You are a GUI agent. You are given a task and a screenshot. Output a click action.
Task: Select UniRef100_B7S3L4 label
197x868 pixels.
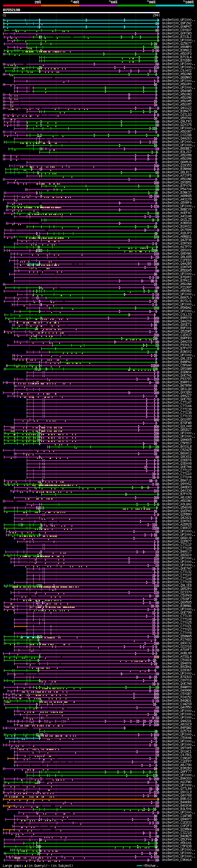pyautogui.click(x=177, y=57)
